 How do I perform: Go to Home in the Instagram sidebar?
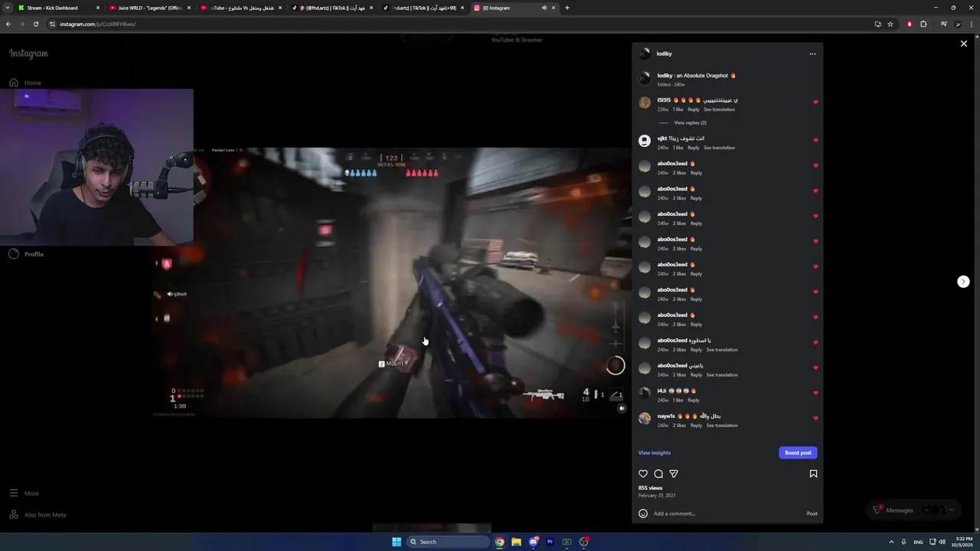pyautogui.click(x=25, y=83)
